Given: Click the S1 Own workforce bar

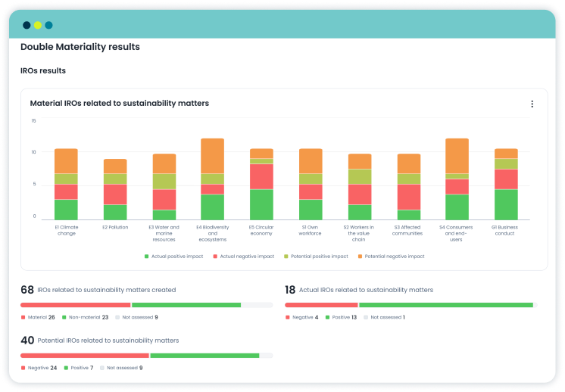Looking at the screenshot, I should point(311,184).
